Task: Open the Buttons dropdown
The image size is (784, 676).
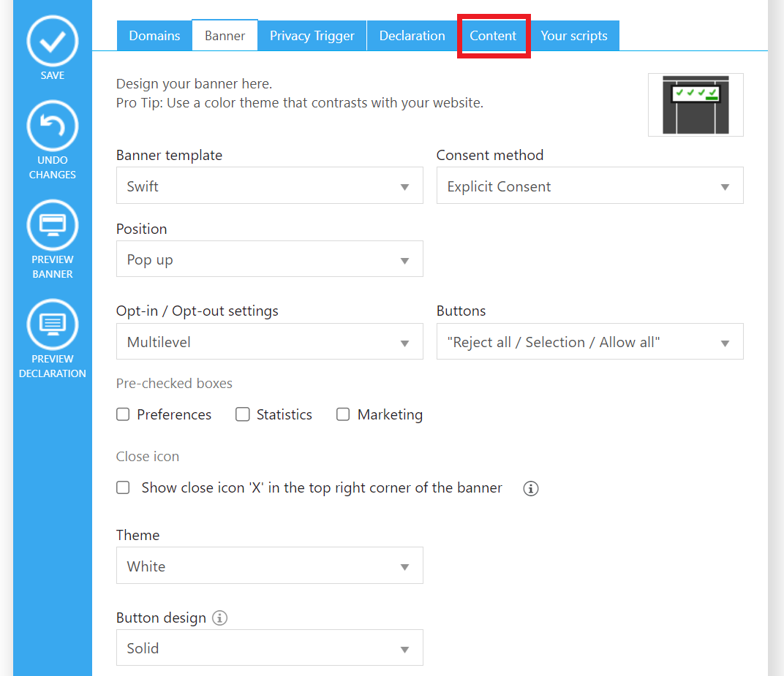Action: (589, 342)
